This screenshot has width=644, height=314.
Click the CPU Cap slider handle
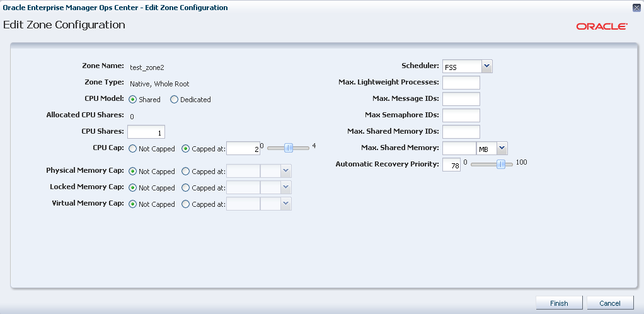click(x=289, y=148)
